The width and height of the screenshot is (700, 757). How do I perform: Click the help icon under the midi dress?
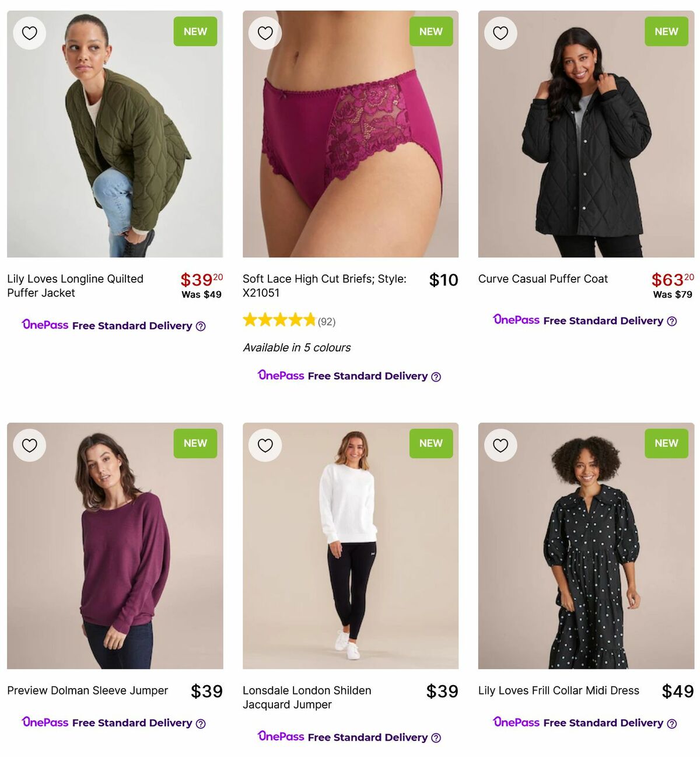(x=672, y=723)
